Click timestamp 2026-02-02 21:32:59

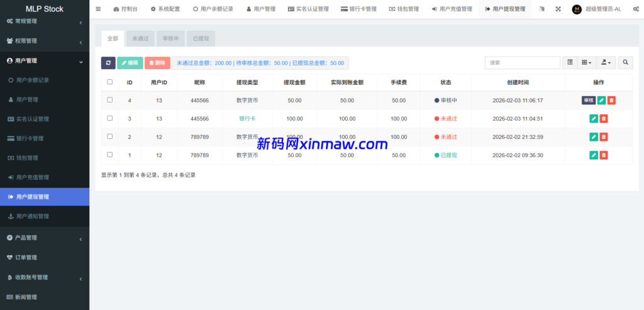click(518, 136)
